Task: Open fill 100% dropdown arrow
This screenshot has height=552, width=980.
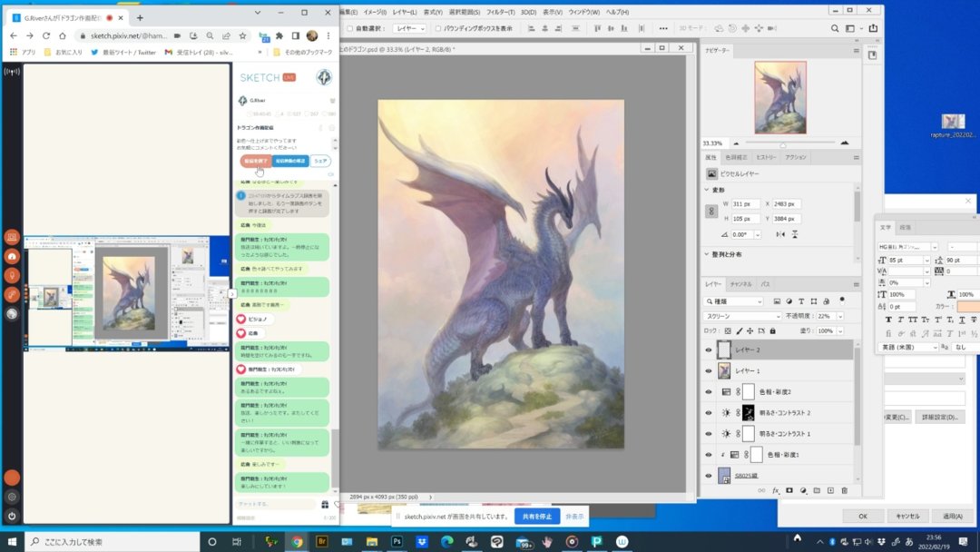Action: tap(840, 330)
